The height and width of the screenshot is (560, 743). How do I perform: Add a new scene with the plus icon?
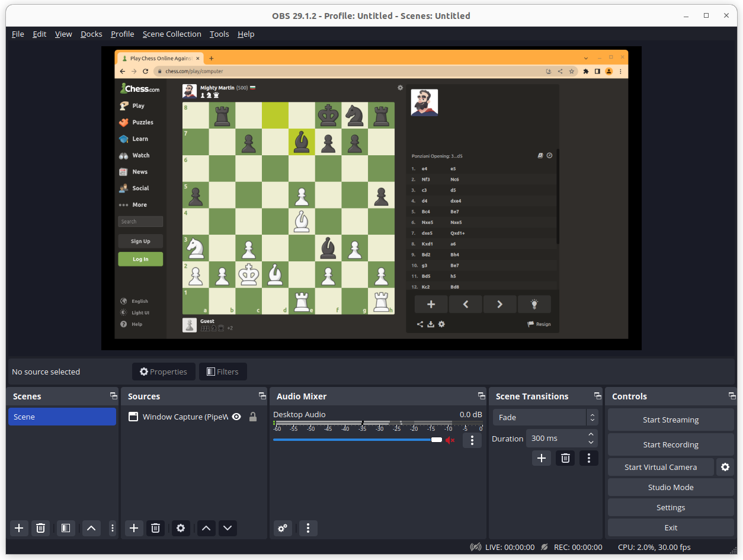coord(19,528)
